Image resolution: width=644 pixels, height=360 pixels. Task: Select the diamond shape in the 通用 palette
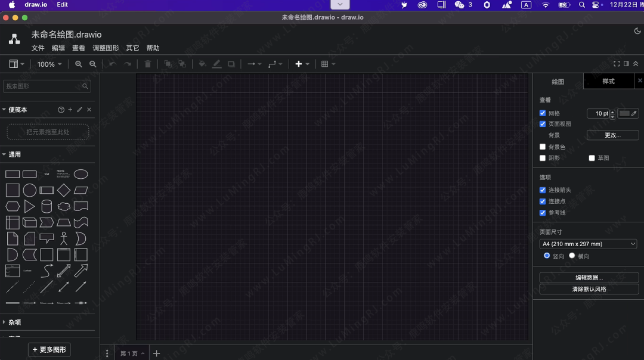64,190
